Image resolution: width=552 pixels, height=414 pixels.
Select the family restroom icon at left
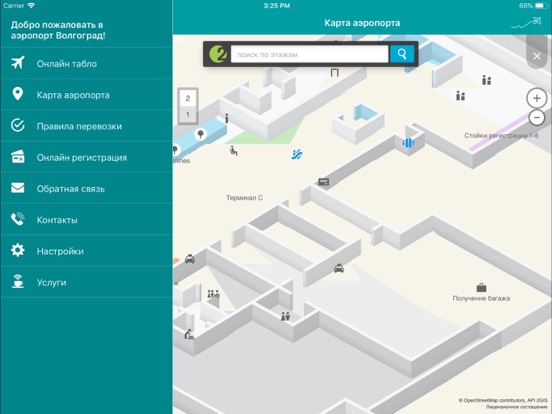[x=213, y=294]
